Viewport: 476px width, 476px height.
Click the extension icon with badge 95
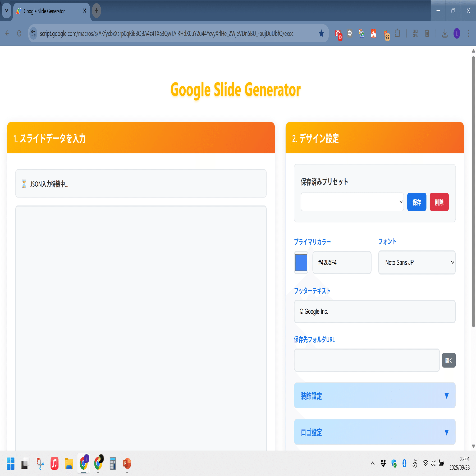tap(386, 34)
